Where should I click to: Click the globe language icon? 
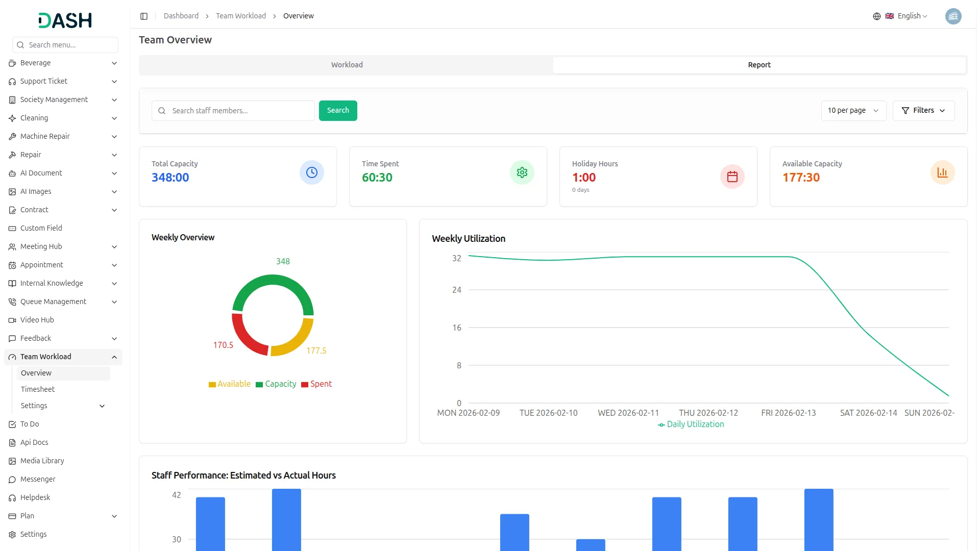pyautogui.click(x=876, y=16)
